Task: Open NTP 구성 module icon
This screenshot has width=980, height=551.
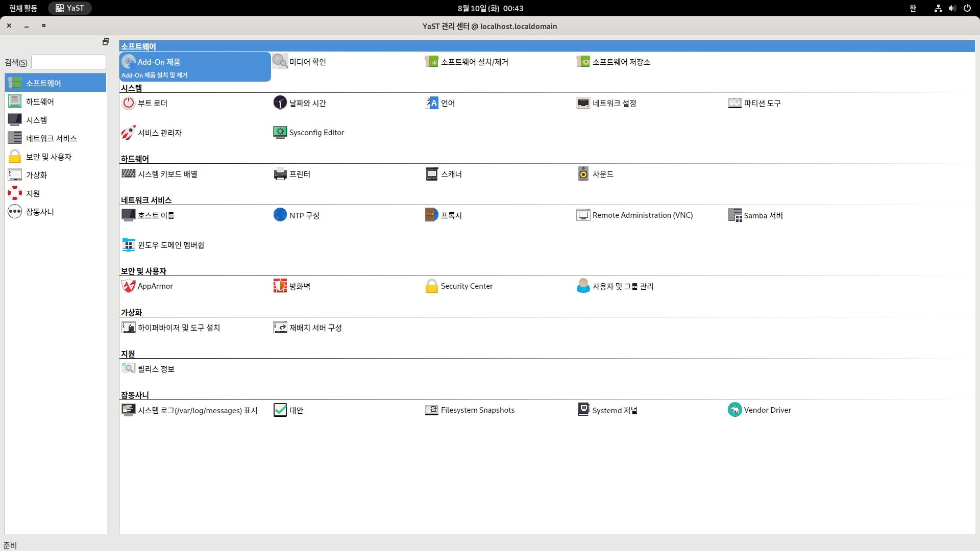Action: tap(280, 215)
